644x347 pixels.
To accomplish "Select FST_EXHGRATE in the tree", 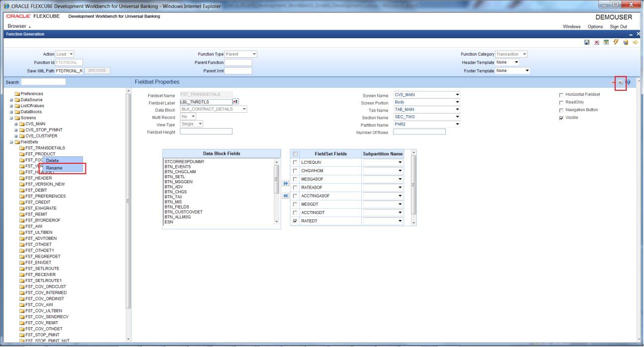I will [x=42, y=208].
